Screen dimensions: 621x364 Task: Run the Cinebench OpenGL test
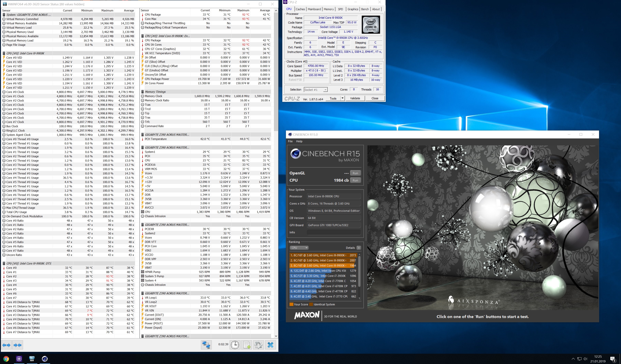[x=355, y=173]
